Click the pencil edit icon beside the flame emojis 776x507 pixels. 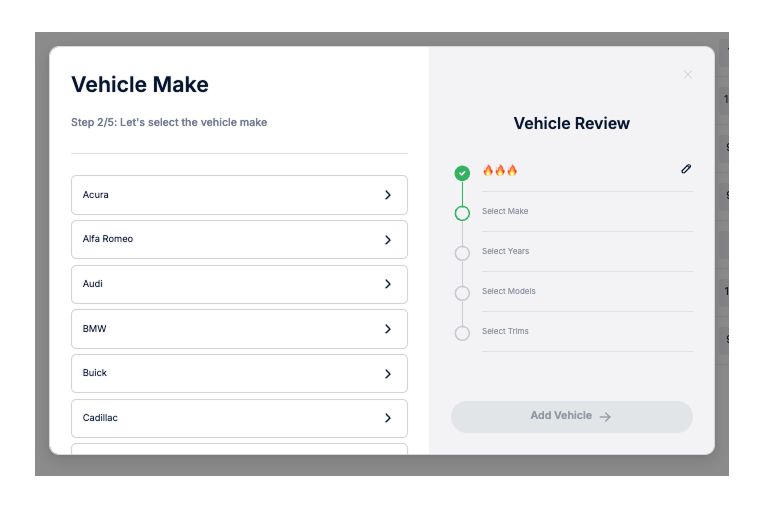686,169
